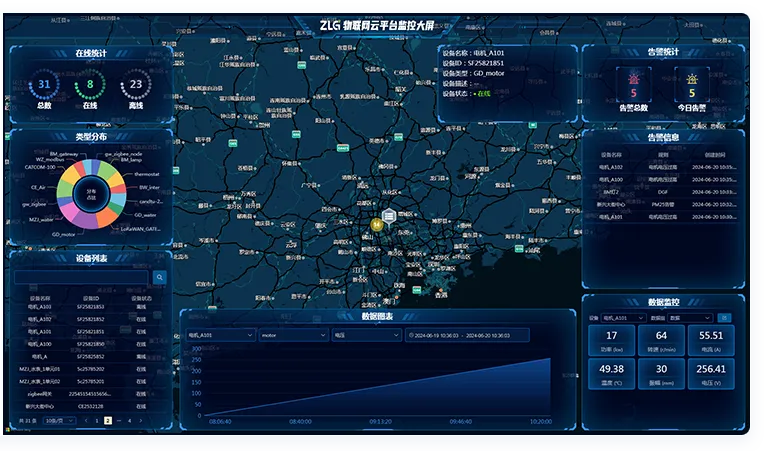Click the CATCOM-100 pie chart label
This screenshot has height=451, width=764.
pos(40,167)
